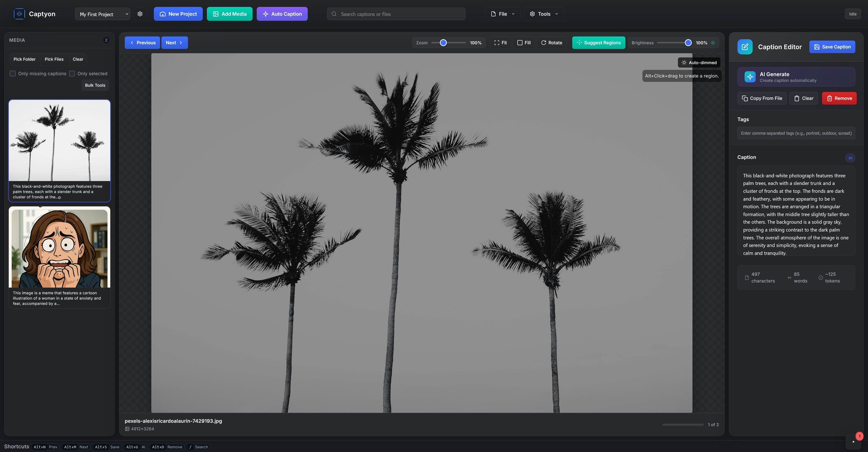Click the Remove trash icon in Caption Editor
The width and height of the screenshot is (868, 452).
coord(829,98)
